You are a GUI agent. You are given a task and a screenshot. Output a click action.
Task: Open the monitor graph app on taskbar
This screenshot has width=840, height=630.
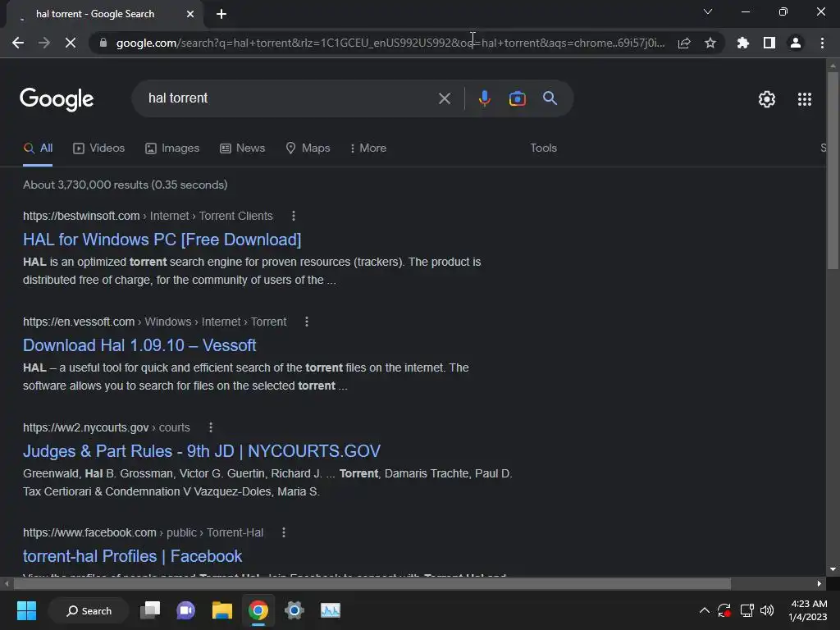click(330, 610)
